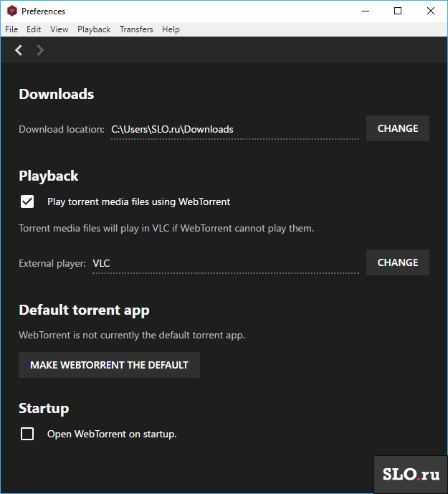Image resolution: width=448 pixels, height=494 pixels.
Task: Disable playing torrent media files using WebTorrent
Action: [x=27, y=201]
